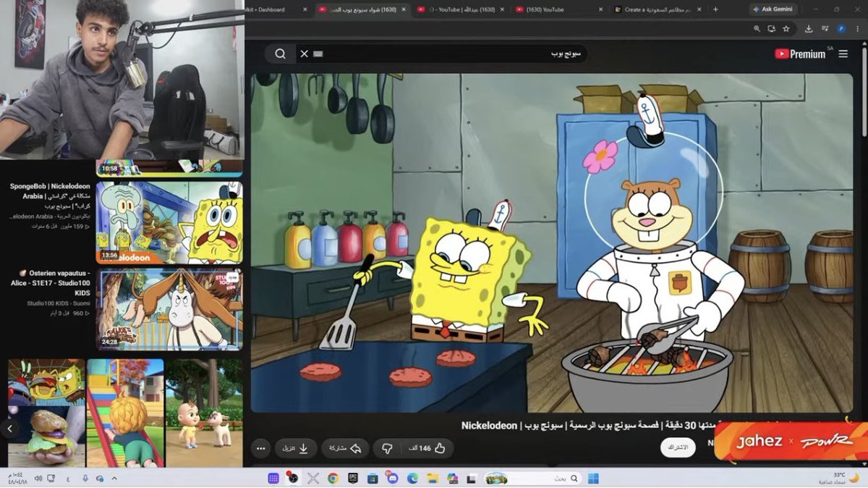Click the YouTube search magnifier button
Viewport: 868px width, 488px height.
[280, 54]
